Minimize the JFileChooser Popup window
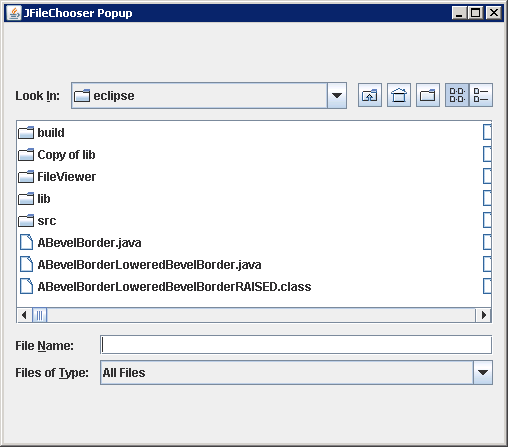This screenshot has height=447, width=508. (459, 13)
